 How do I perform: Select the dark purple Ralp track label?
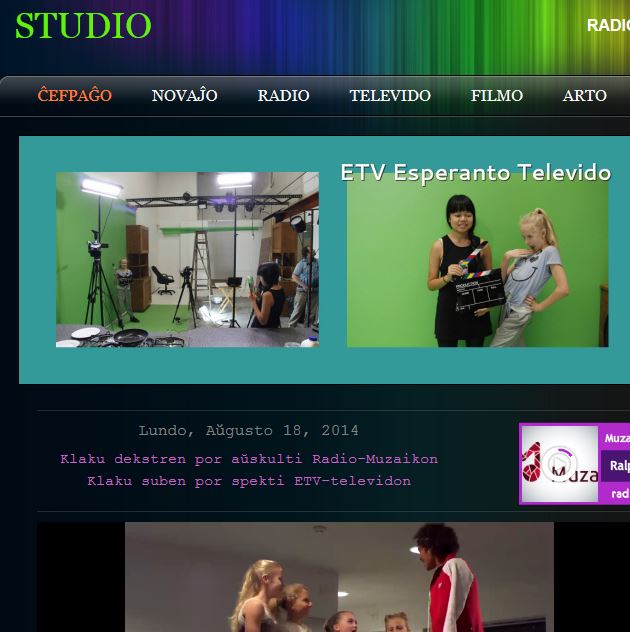(617, 465)
